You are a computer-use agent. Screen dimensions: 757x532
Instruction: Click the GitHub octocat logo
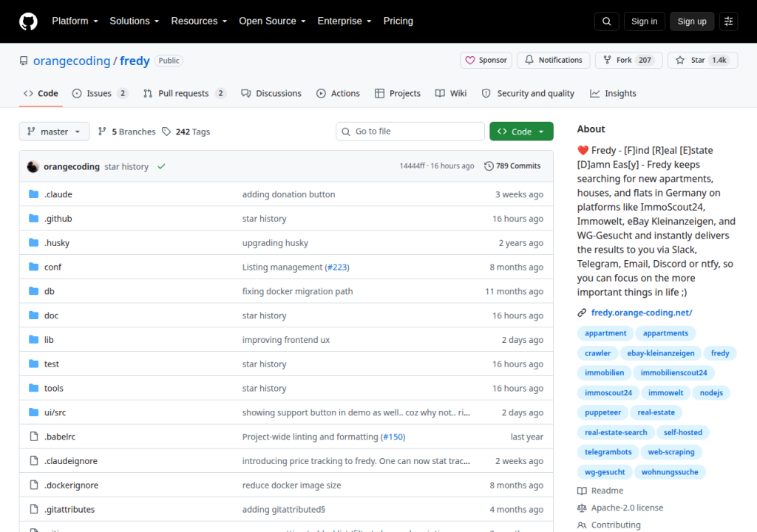29,21
